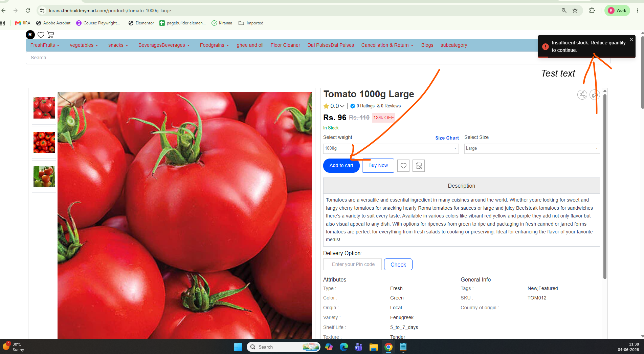Open wishlist from header heart icon

41,35
